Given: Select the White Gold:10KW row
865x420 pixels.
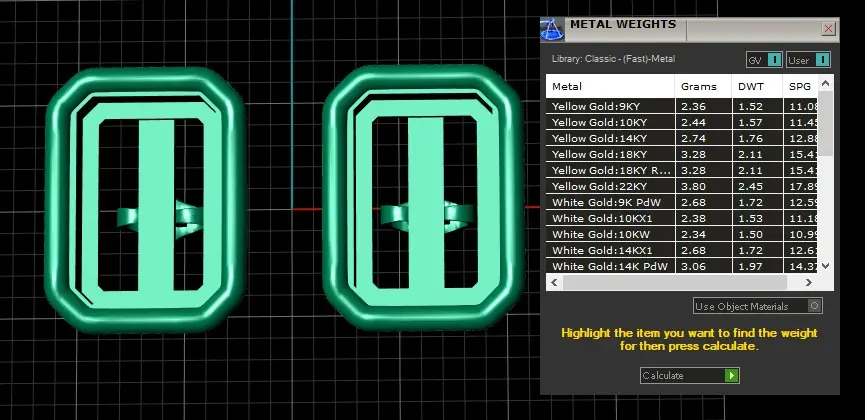Looking at the screenshot, I should point(682,234).
